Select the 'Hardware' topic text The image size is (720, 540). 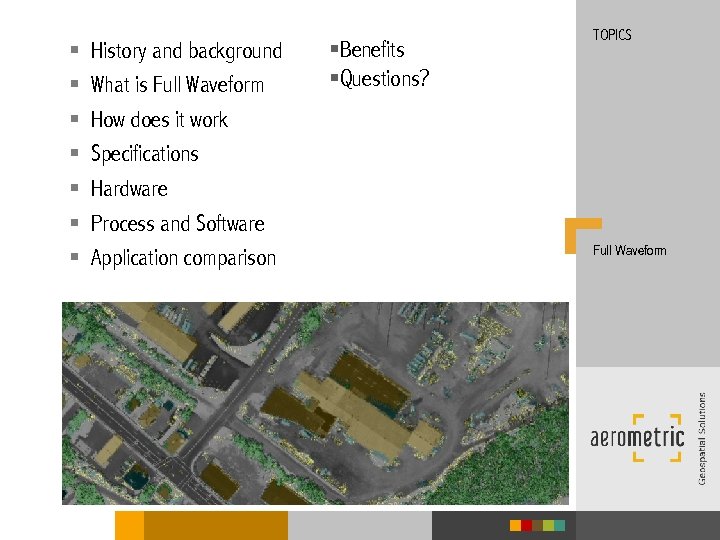click(129, 189)
